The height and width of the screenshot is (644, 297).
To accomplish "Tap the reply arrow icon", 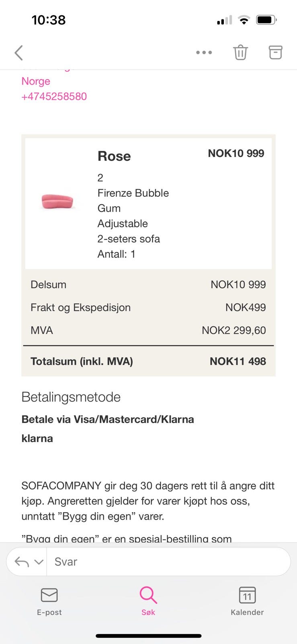I will pos(22,561).
